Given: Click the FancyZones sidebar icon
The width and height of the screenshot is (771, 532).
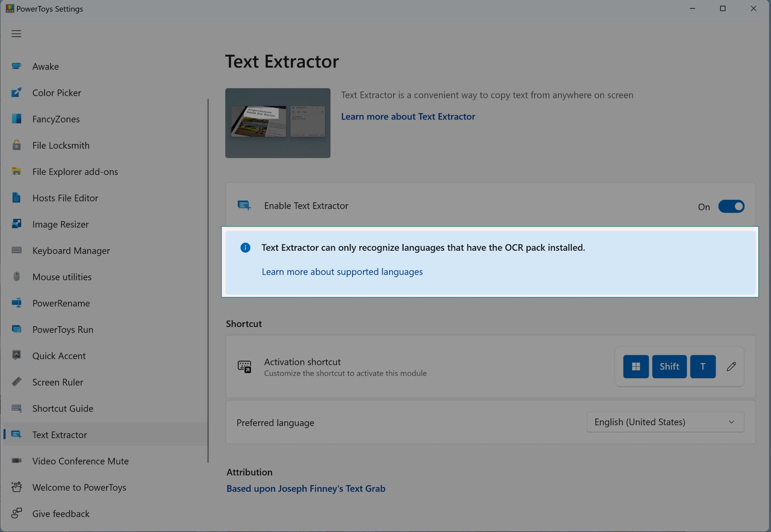Looking at the screenshot, I should tap(16, 119).
